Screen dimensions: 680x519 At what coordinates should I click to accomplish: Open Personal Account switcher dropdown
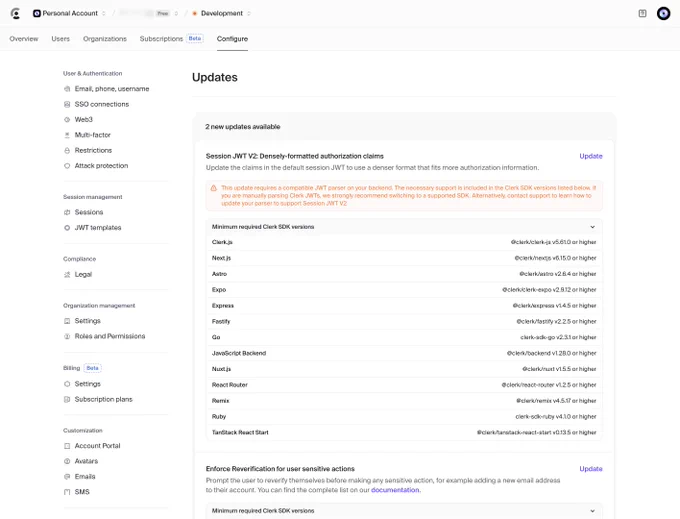click(x=69, y=13)
